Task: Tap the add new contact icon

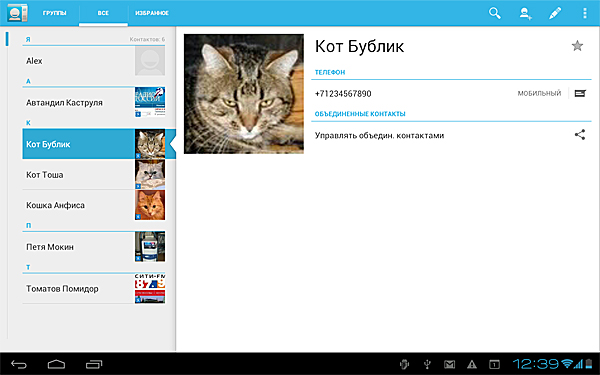Action: click(x=525, y=13)
